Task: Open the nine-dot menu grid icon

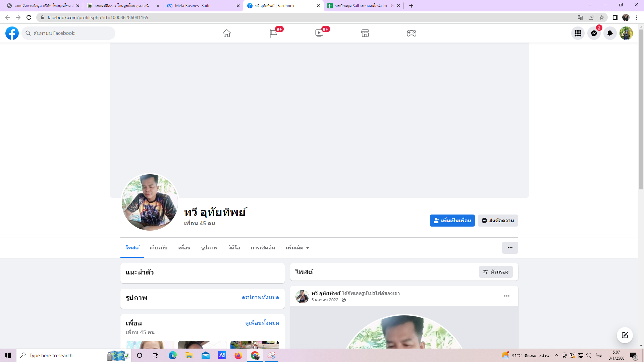Action: [x=578, y=33]
